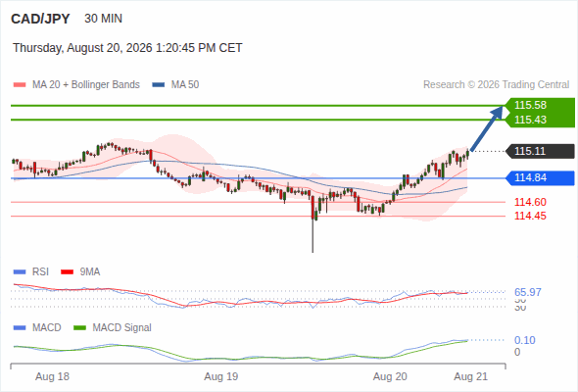Viewport: 578px width, 392px height.
Task: Click the MA 20 Bollinger Bands legend swatch
Action: pos(20,85)
